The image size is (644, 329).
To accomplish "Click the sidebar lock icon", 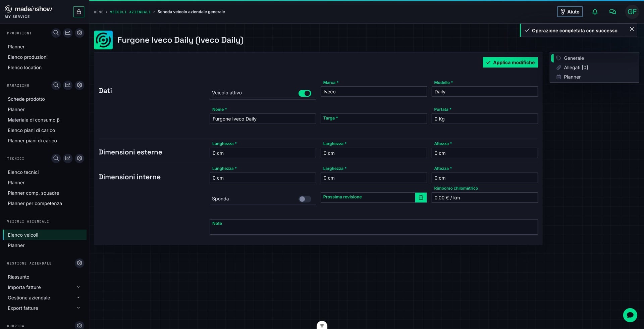I will pyautogui.click(x=79, y=12).
